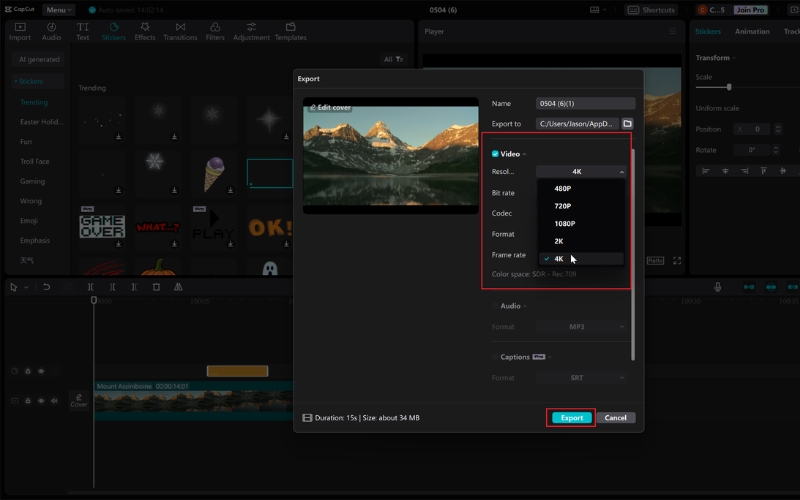Select the pointer tool in timeline
The width and height of the screenshot is (800, 500).
14,287
